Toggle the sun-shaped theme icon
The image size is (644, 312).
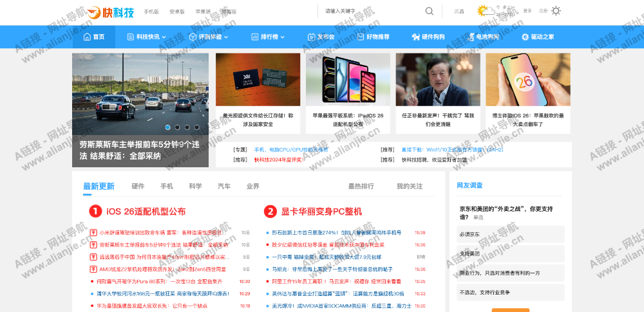556,11
